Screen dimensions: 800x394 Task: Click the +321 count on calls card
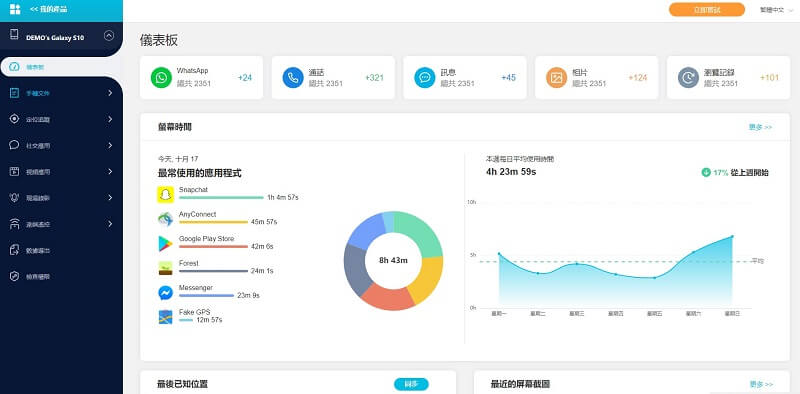(374, 78)
